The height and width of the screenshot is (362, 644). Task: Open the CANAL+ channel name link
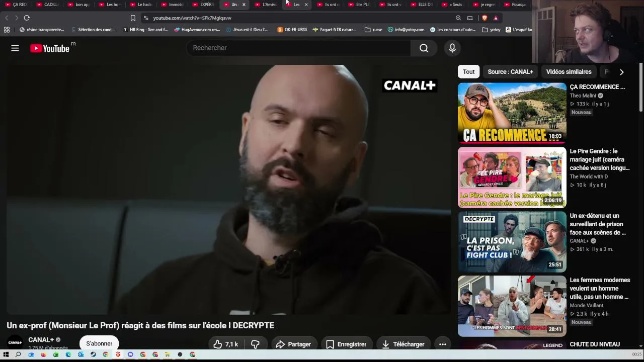coord(41,340)
